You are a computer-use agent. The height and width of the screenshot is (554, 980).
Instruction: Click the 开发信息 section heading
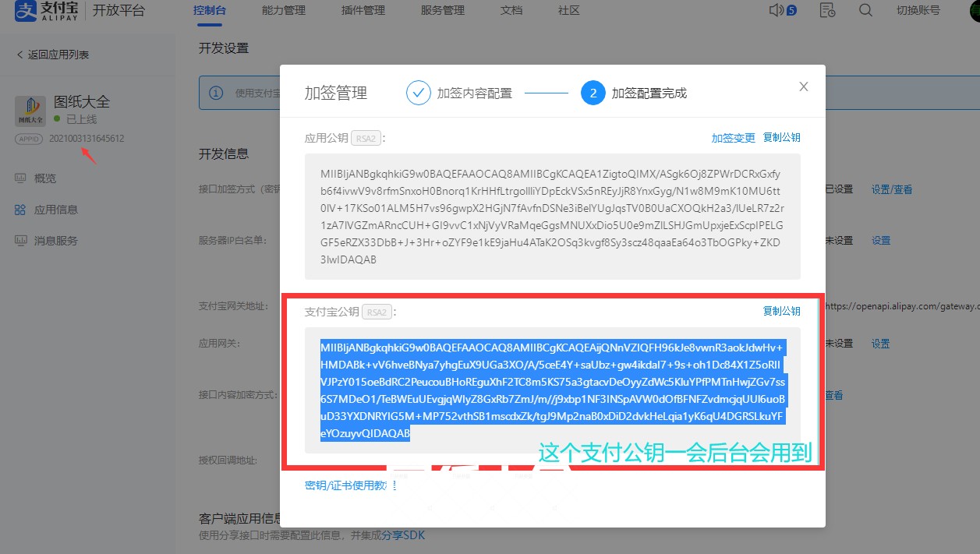tap(224, 153)
